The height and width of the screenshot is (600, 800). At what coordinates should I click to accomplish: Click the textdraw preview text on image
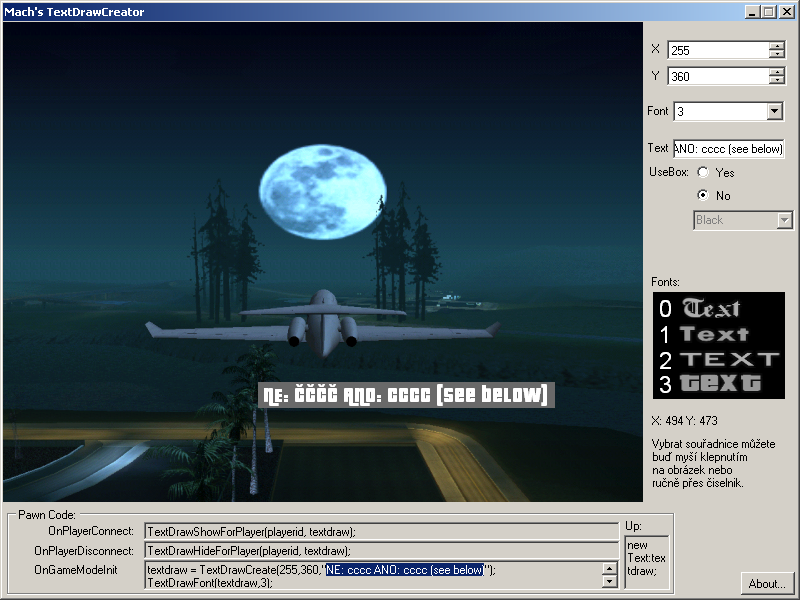pyautogui.click(x=405, y=395)
